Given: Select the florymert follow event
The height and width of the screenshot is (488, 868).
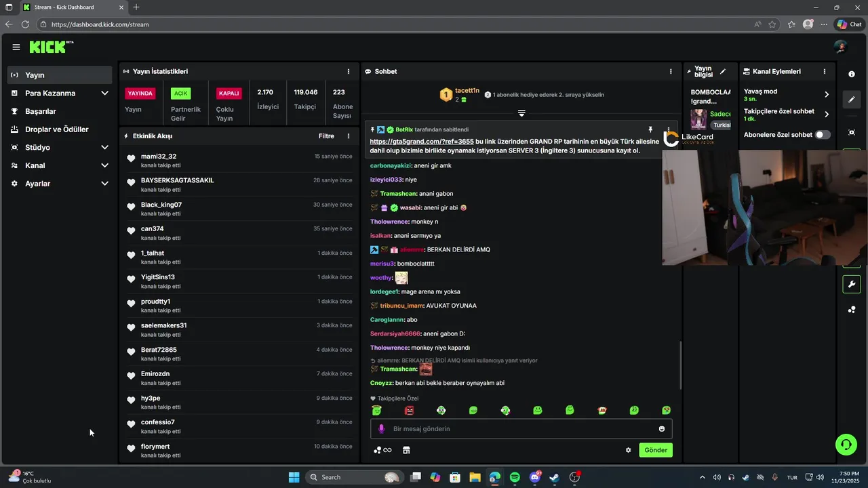Looking at the screenshot, I should 239,451.
